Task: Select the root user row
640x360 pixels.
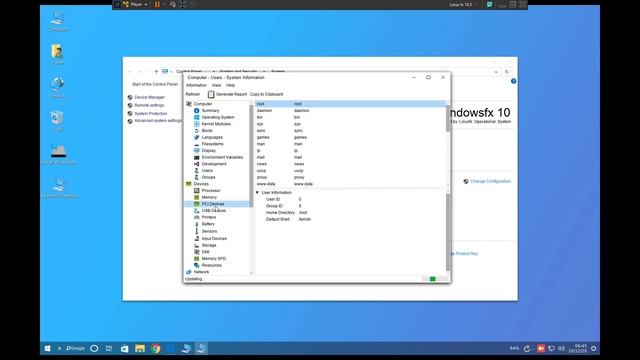Action: pos(350,104)
